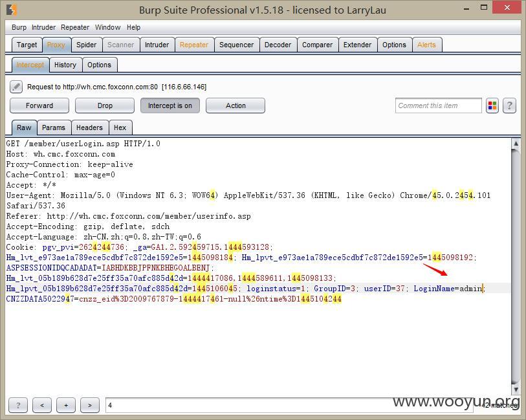Open the main Options tab
Viewport: 526px width, 420px height.
coord(394,45)
